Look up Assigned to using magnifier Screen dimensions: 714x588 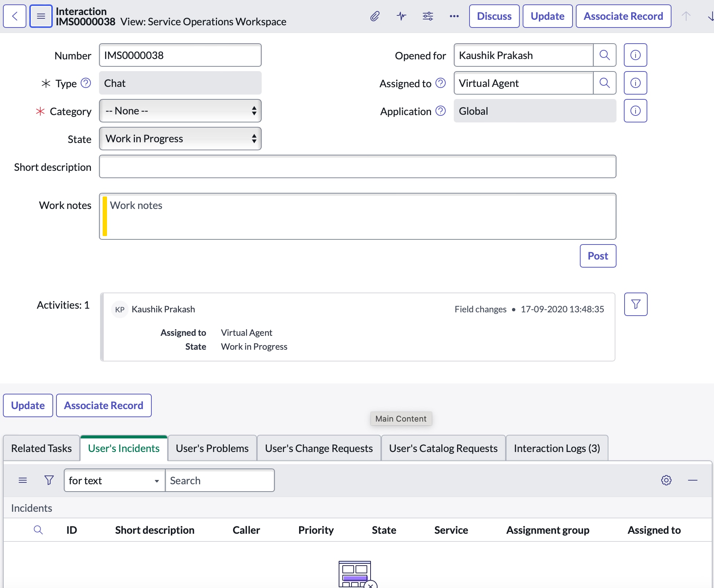pos(605,83)
